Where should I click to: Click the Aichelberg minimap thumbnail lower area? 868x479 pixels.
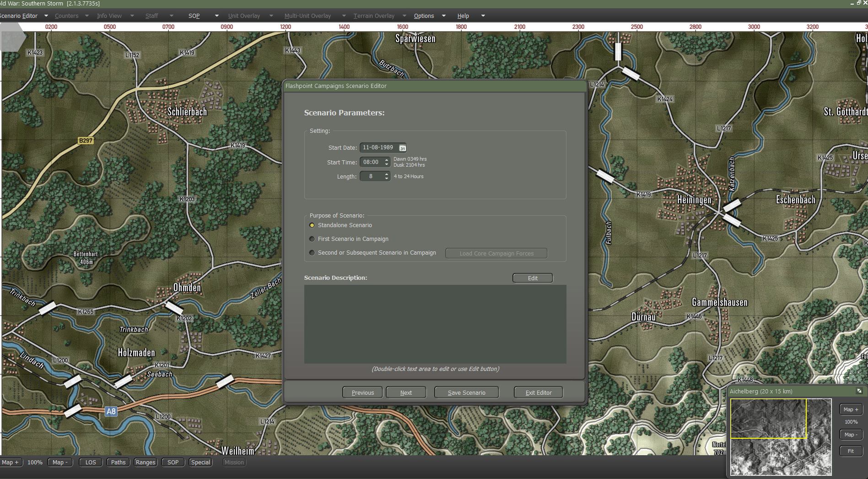click(x=781, y=457)
